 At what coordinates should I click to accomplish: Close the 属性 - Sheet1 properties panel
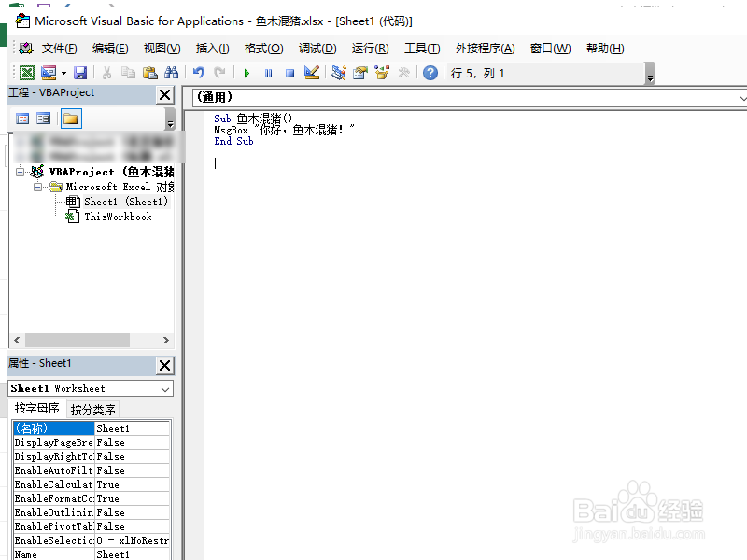[x=165, y=365]
